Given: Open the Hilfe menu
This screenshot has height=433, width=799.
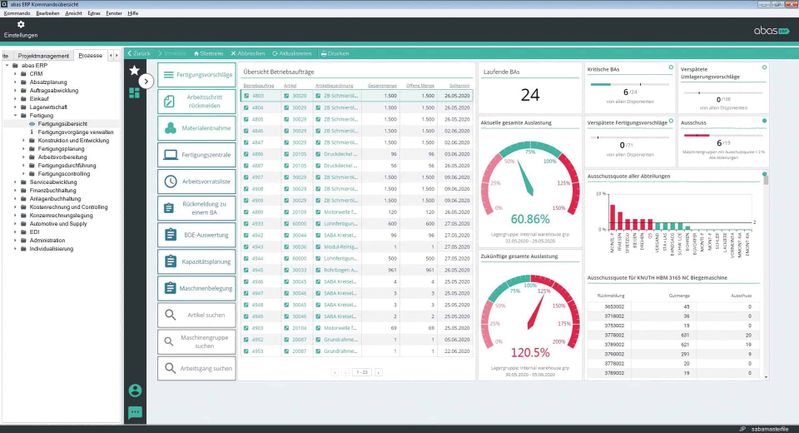Looking at the screenshot, I should coord(133,13).
